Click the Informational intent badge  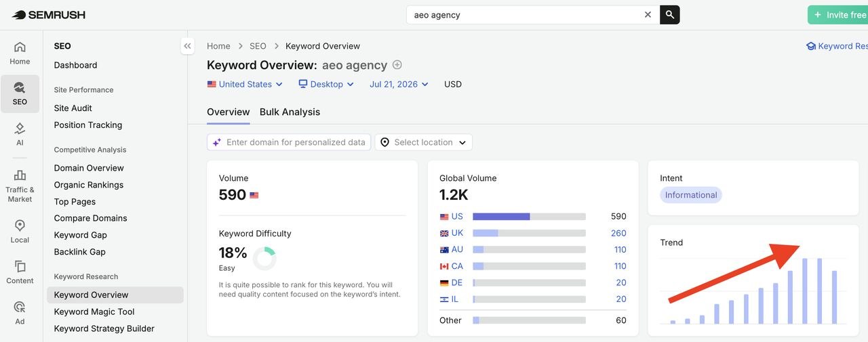[691, 195]
